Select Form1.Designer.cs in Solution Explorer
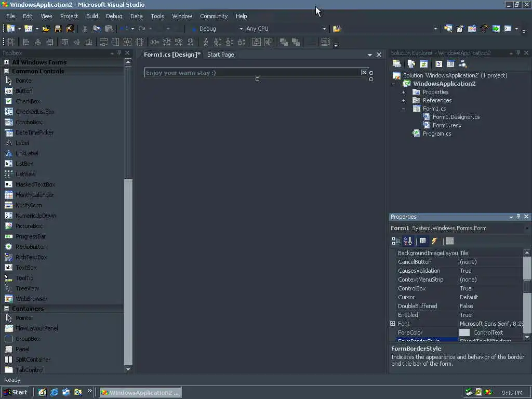532x399 pixels. click(456, 117)
